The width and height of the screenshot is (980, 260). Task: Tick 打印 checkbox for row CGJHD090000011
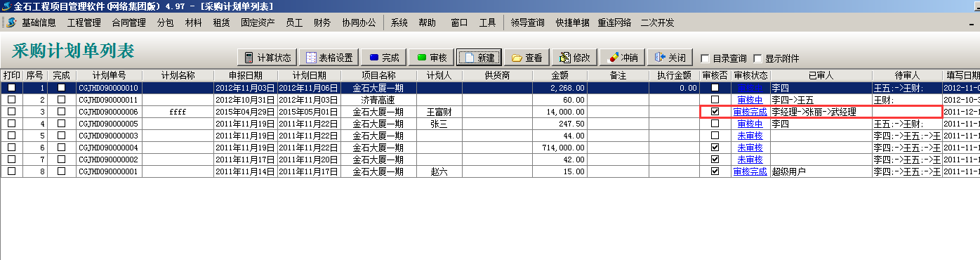coord(11,99)
